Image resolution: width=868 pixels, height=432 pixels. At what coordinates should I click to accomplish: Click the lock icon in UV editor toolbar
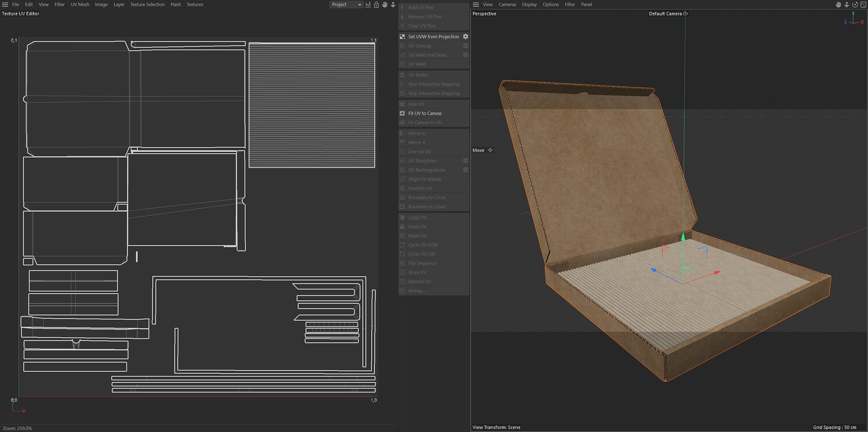pyautogui.click(x=376, y=5)
